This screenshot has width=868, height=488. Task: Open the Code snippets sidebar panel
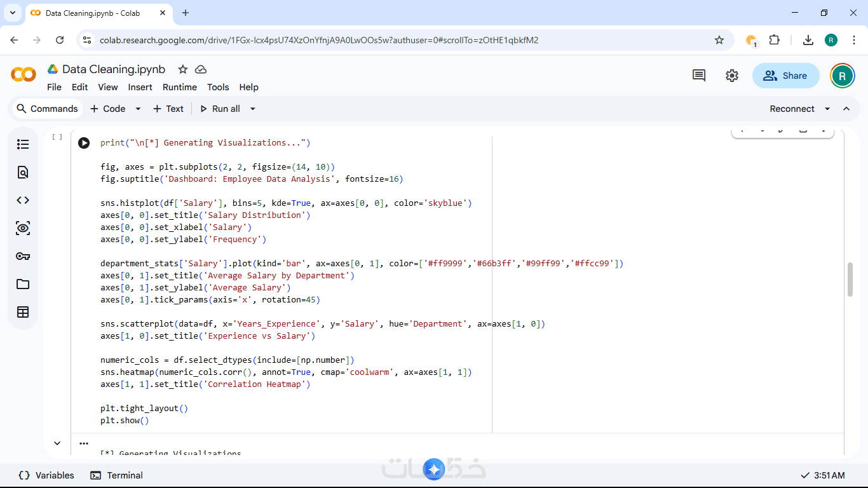23,200
